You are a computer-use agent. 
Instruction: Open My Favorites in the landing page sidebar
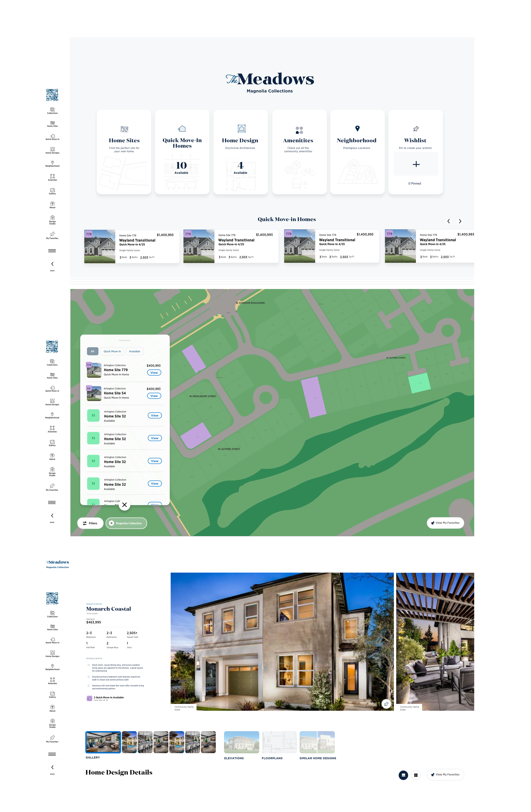52,236
